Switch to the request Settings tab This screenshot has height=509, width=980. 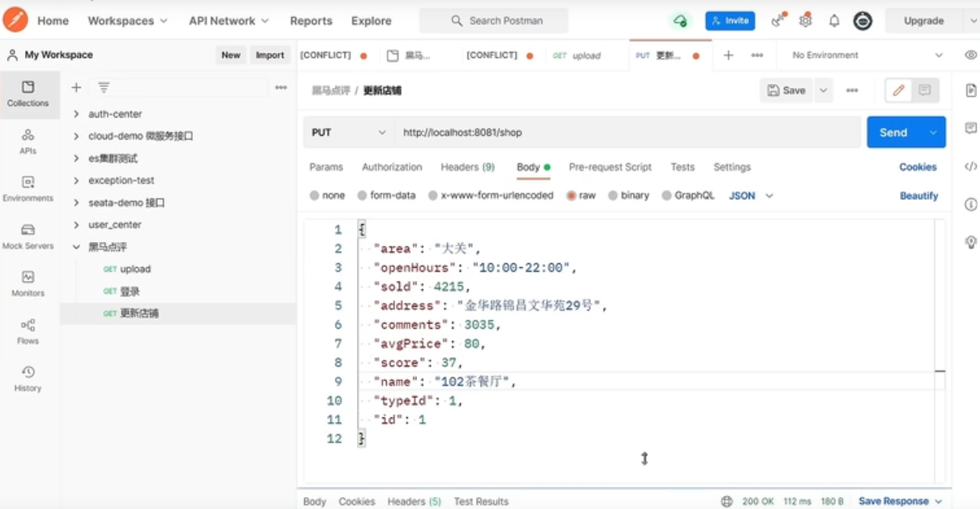[x=732, y=167]
